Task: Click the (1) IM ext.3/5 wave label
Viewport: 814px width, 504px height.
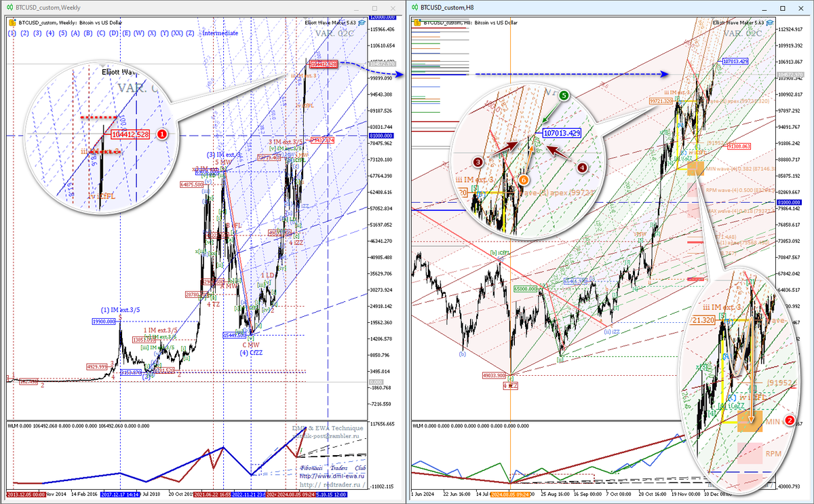Action: [120, 311]
